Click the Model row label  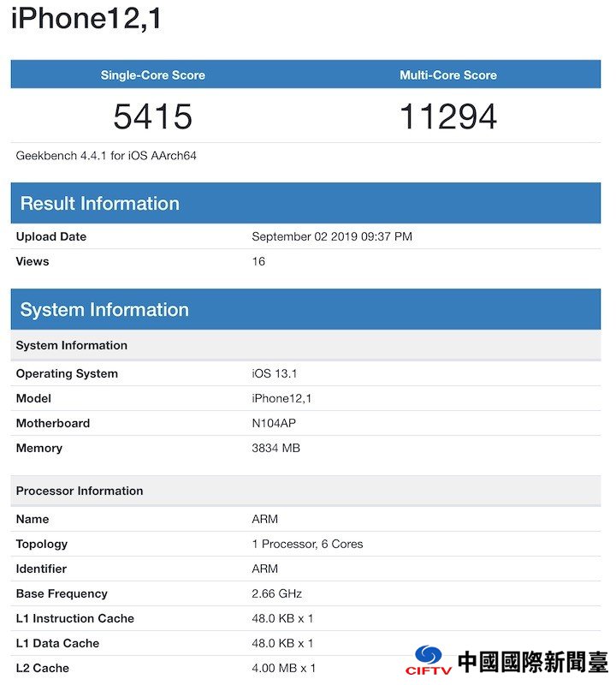click(33, 398)
